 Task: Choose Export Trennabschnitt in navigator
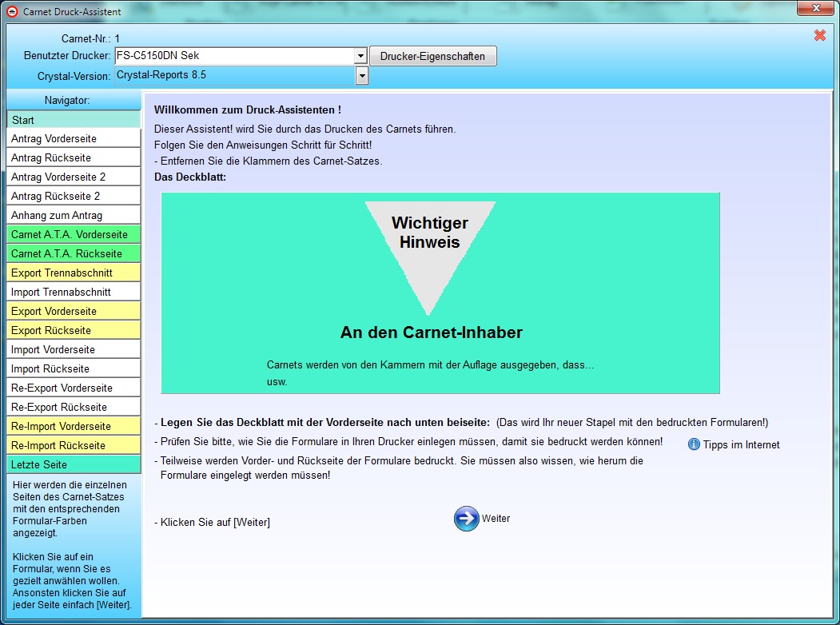point(74,273)
